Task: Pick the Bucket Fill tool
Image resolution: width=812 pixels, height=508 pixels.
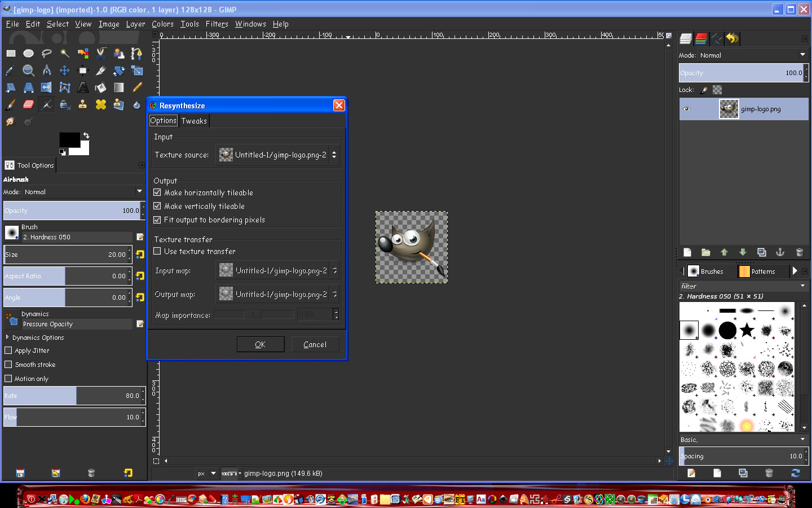Action: pos(101,87)
